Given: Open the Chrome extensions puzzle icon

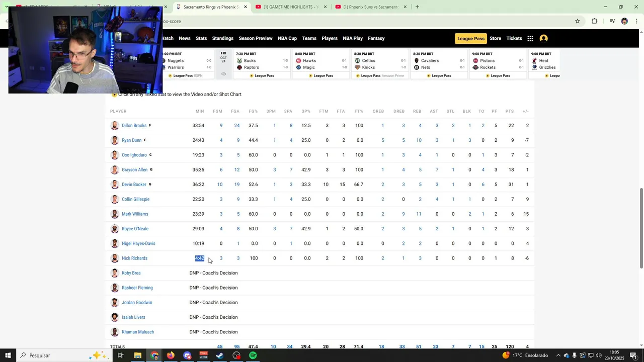Looking at the screenshot, I should coord(595,21).
